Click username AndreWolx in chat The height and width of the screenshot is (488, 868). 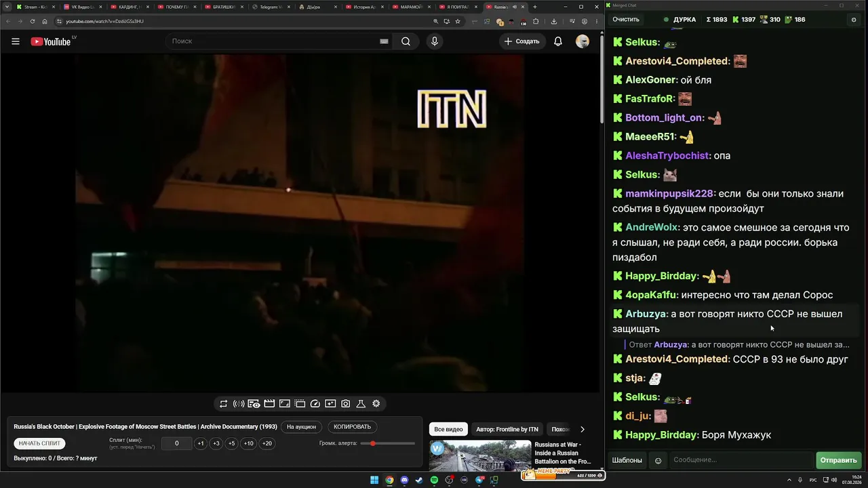[x=652, y=228]
